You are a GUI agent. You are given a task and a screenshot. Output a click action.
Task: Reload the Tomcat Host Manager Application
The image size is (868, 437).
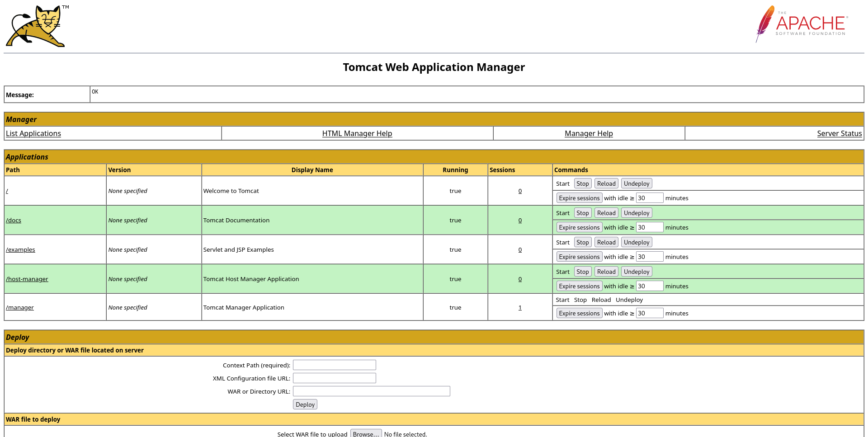coord(606,272)
